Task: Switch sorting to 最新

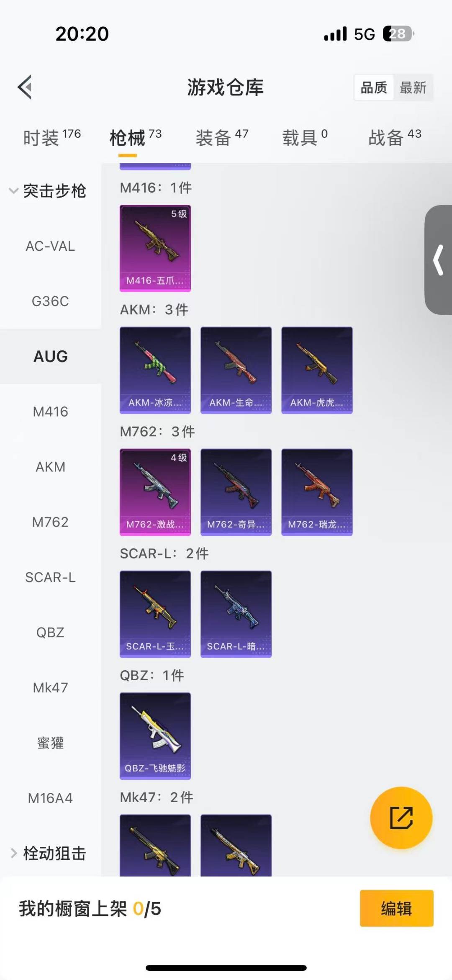Action: pos(413,87)
